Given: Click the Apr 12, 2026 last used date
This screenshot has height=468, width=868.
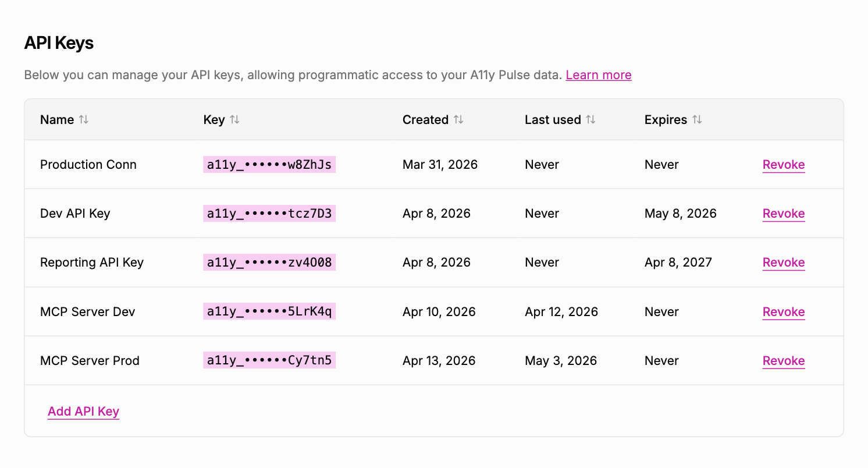Looking at the screenshot, I should point(561,312).
